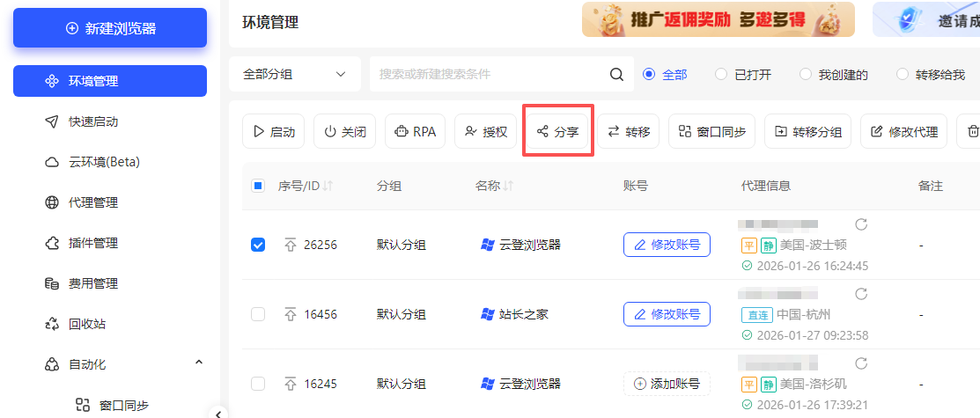Sort by 名称 column arrows
The image size is (980, 418).
(x=508, y=186)
